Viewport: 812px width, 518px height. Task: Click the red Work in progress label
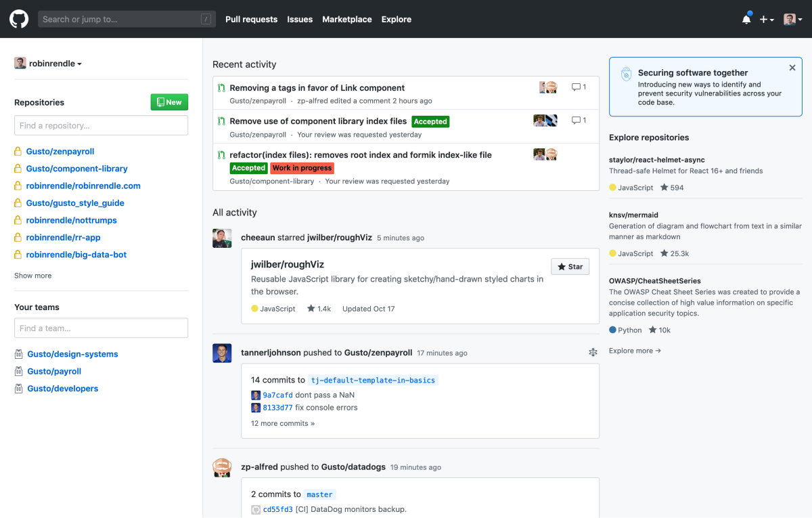pyautogui.click(x=302, y=168)
